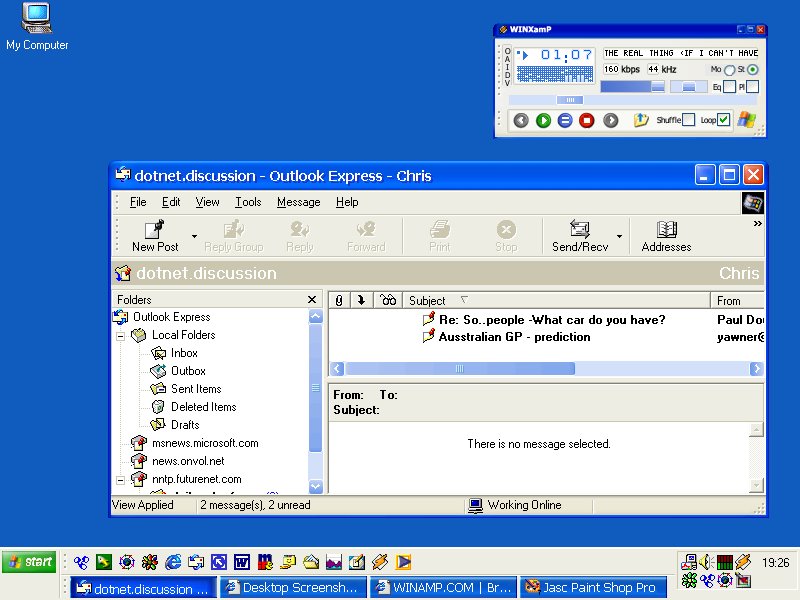Expand the Send/Recv dropdown arrow

pos(619,237)
